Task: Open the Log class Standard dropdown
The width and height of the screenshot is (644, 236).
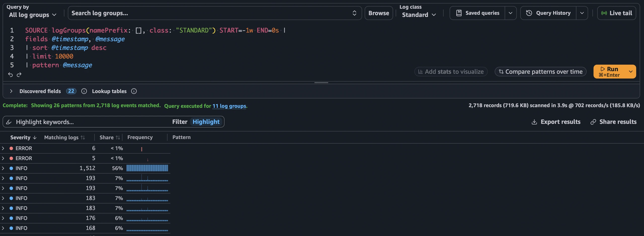Action: coord(419,15)
